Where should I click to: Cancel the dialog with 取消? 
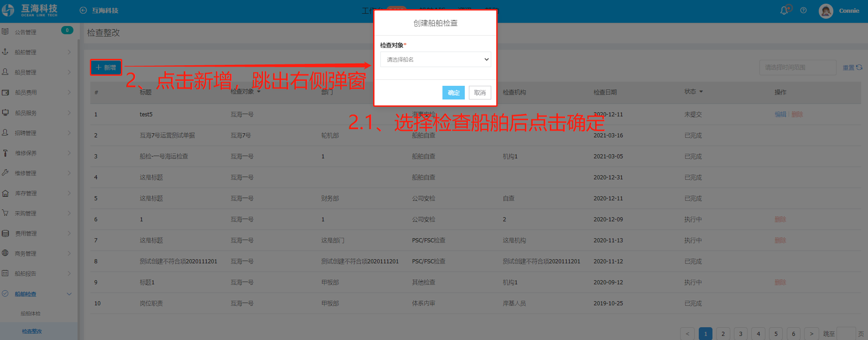click(480, 93)
